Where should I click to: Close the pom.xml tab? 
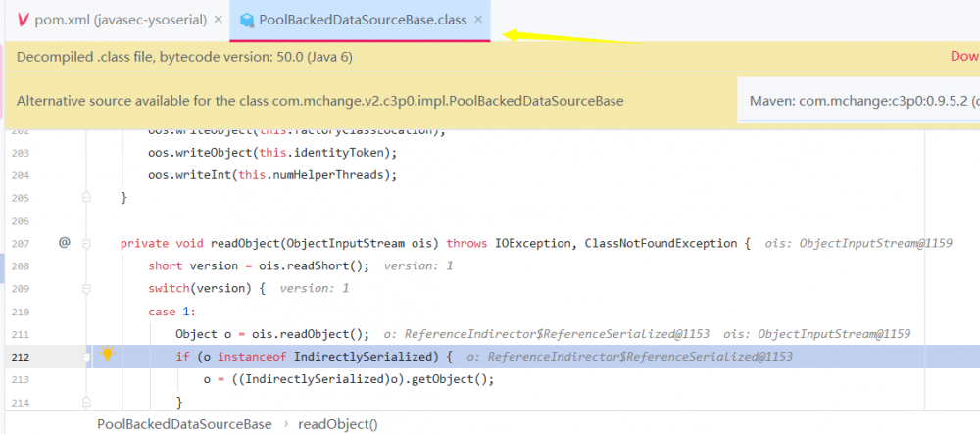pos(219,20)
